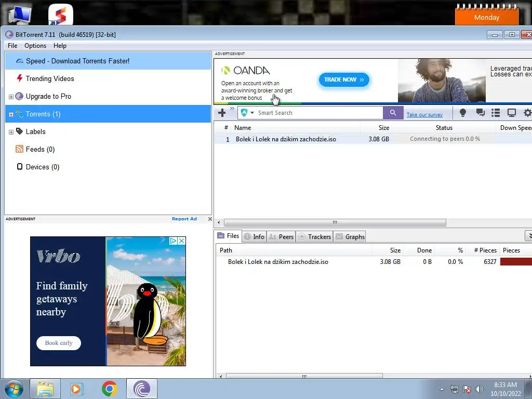This screenshot has height=399, width=532.
Task: Expand the Torrents (1) tree node
Action: pyautogui.click(x=11, y=114)
